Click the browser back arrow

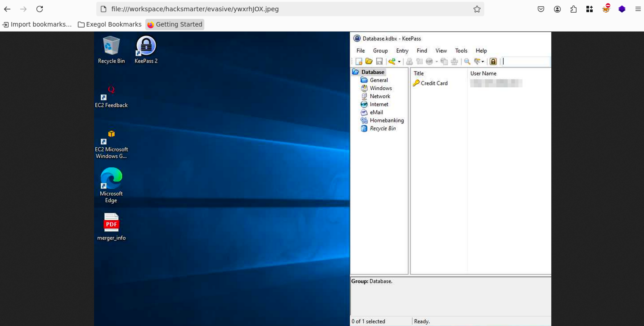tap(7, 9)
